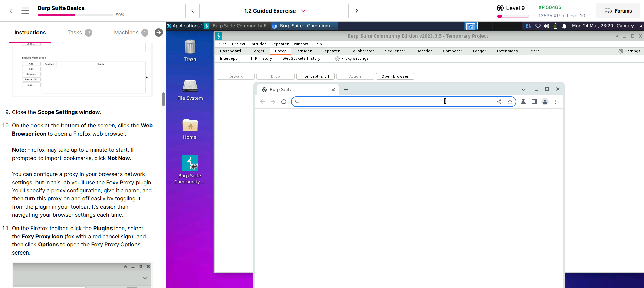
Task: Open the Burp menu
Action: tap(222, 44)
